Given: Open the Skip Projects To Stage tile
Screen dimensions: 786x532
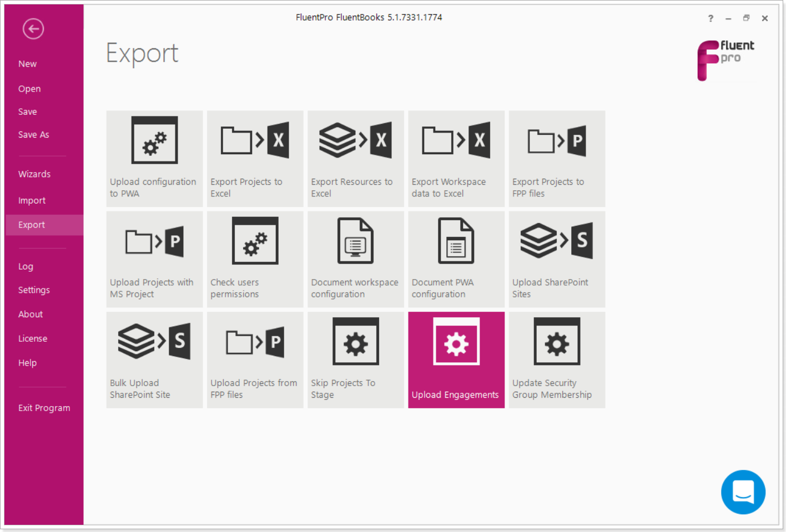Looking at the screenshot, I should click(356, 360).
